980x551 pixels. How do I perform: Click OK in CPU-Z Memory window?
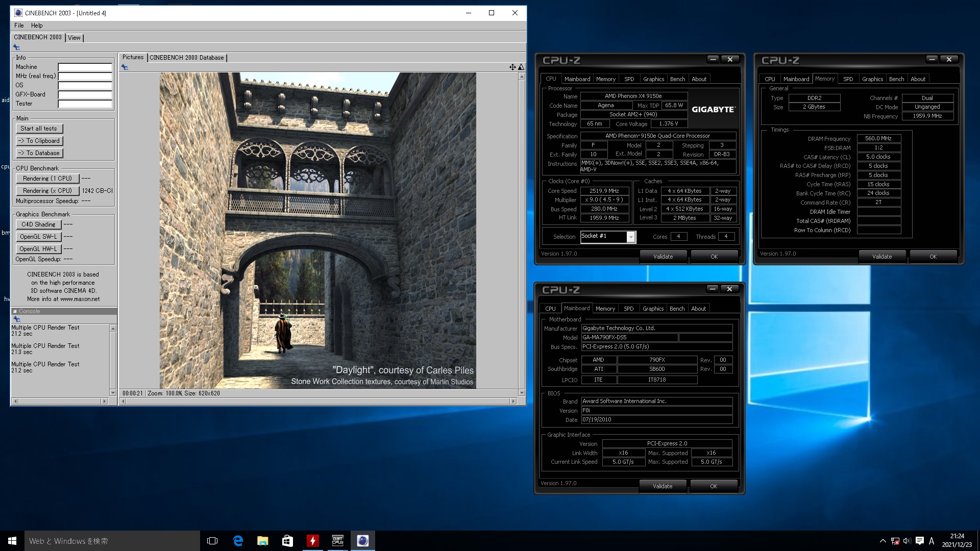[x=933, y=257]
